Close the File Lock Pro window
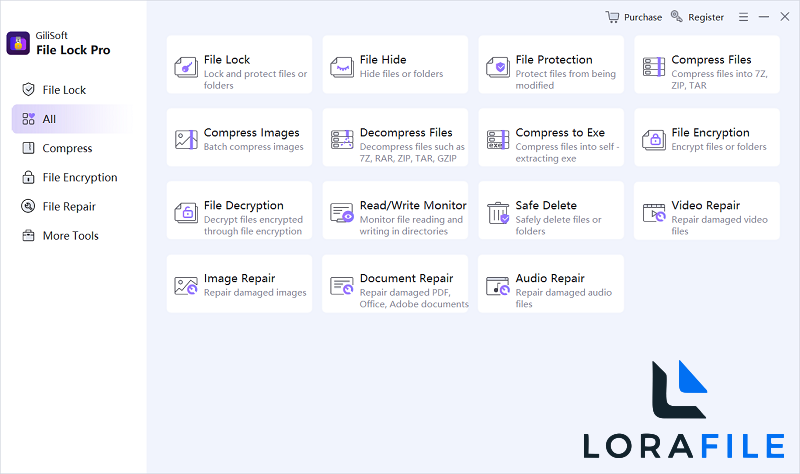The width and height of the screenshot is (800, 474). (x=785, y=17)
